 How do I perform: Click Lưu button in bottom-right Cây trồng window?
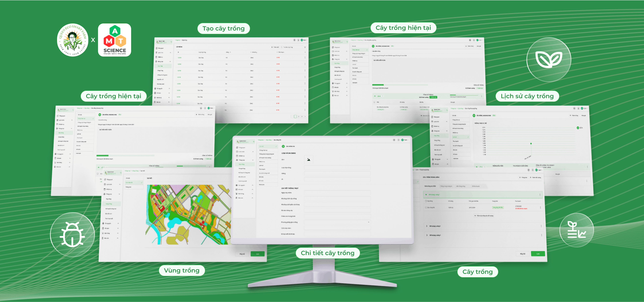click(x=538, y=254)
